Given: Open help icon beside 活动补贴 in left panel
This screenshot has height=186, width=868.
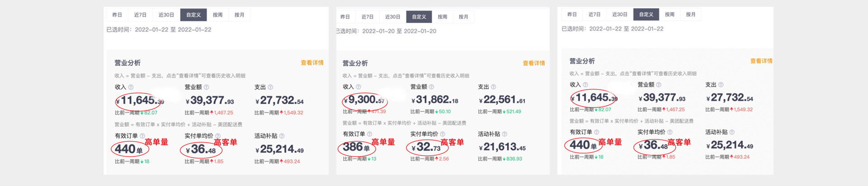Looking at the screenshot, I should pyautogui.click(x=282, y=136).
